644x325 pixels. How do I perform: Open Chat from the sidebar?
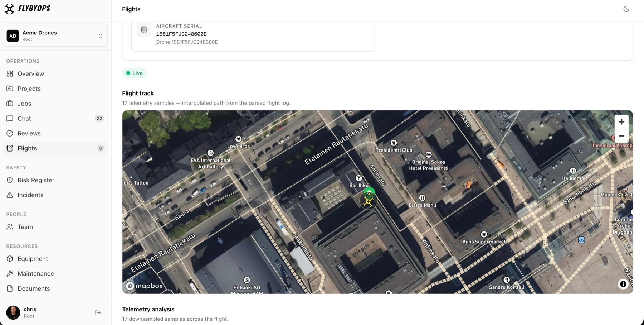point(55,118)
